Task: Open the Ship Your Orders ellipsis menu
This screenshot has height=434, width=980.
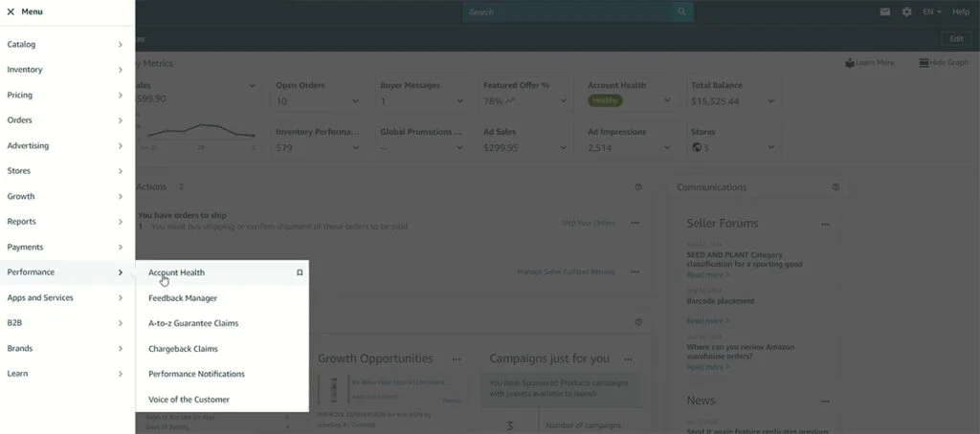Action: pyautogui.click(x=635, y=223)
